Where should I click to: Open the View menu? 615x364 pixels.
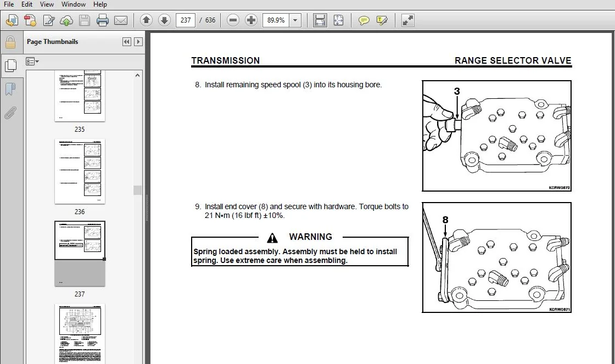(x=47, y=4)
